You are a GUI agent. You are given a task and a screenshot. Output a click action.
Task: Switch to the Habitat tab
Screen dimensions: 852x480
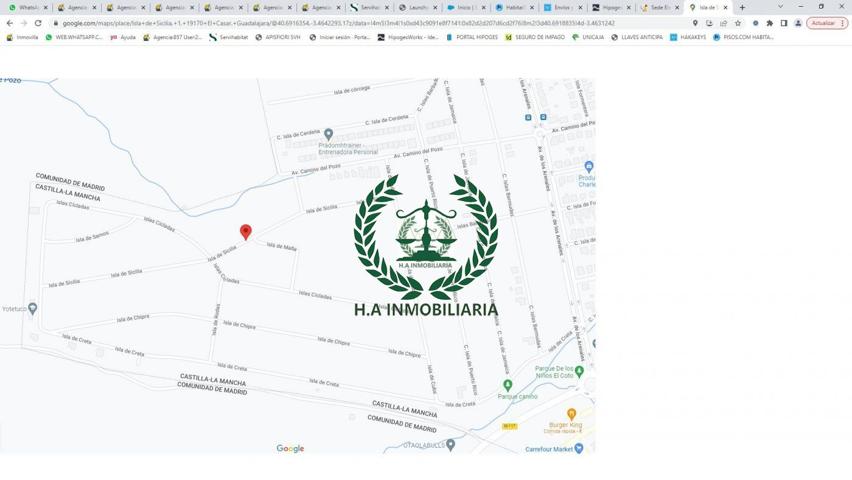[x=513, y=8]
